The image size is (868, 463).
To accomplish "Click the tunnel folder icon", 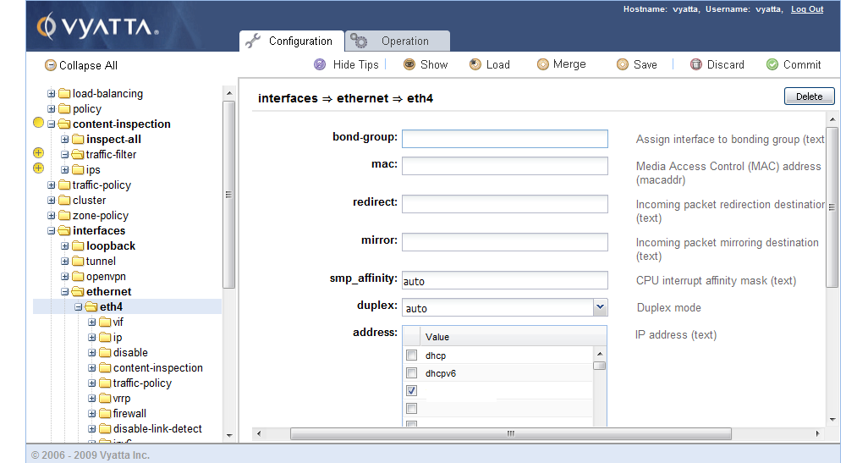I will coord(78,262).
